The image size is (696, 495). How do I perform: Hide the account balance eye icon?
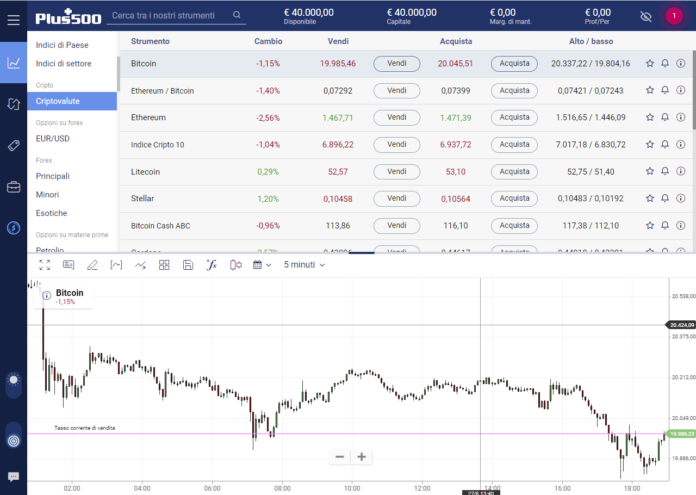(x=646, y=16)
